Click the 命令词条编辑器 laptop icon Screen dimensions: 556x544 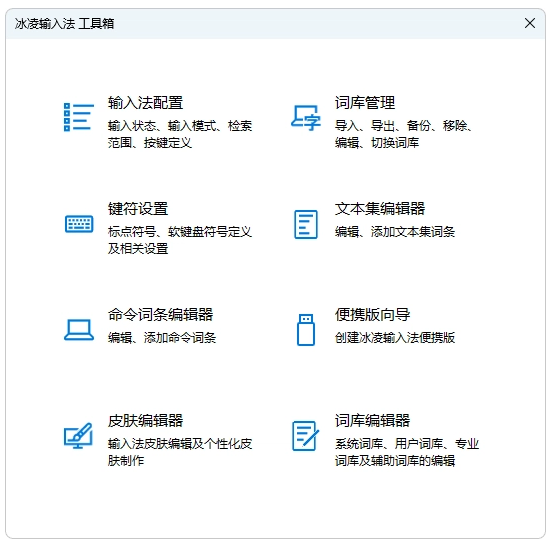(79, 330)
